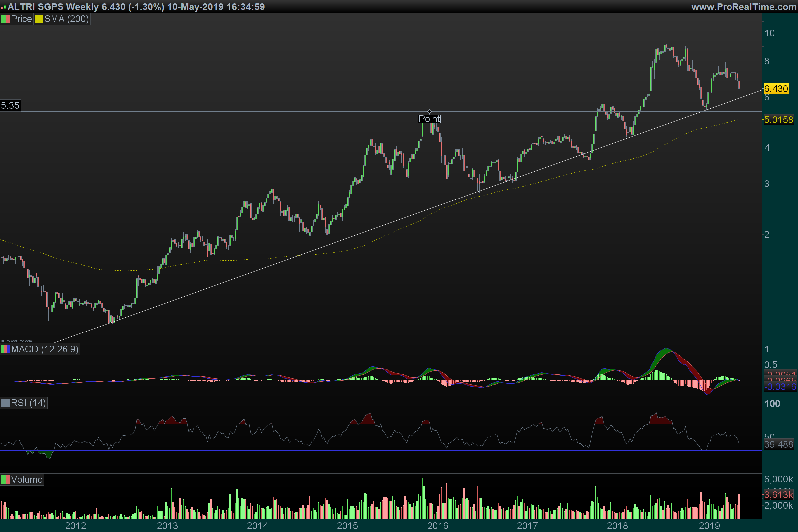This screenshot has width=798, height=532.
Task: Open the RSI (14) panel label
Action: pyautogui.click(x=28, y=403)
